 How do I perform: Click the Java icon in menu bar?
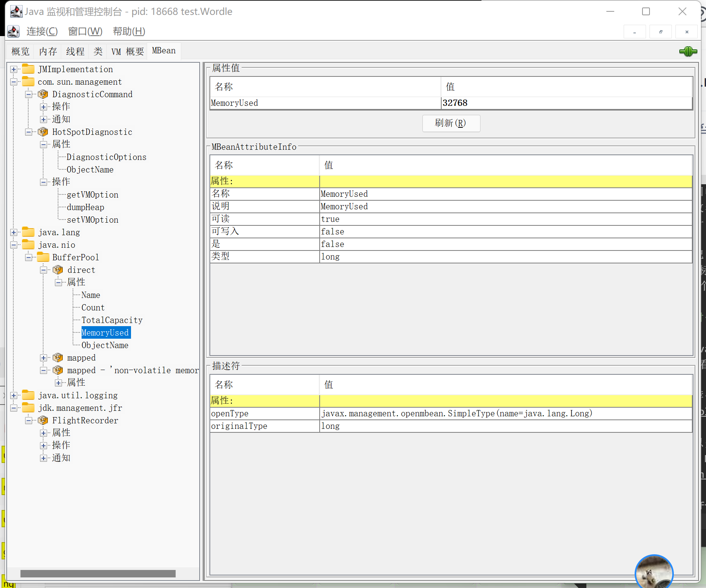[13, 31]
